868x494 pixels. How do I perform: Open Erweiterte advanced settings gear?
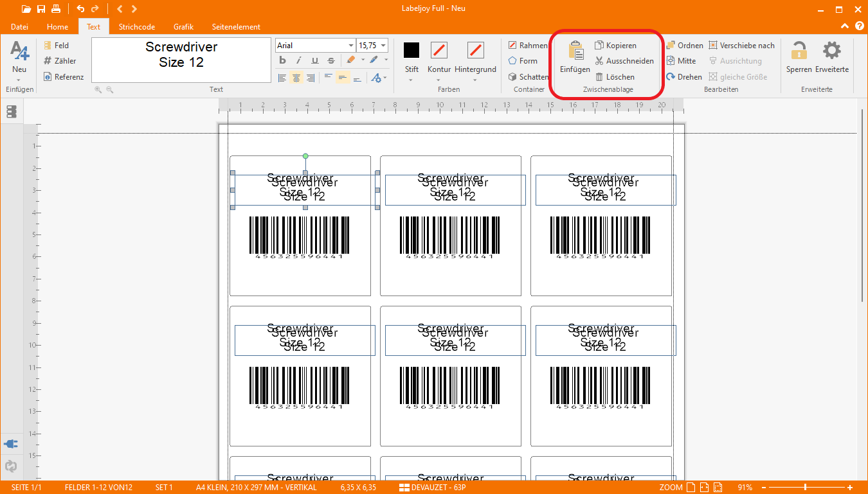coord(832,58)
